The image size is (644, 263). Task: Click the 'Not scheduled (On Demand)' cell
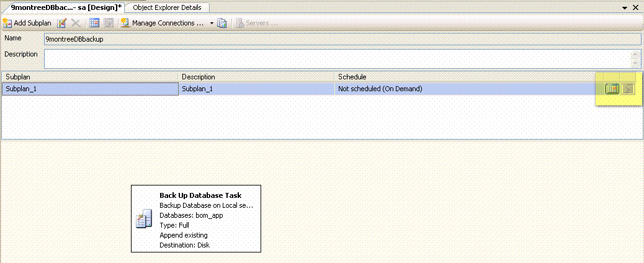pos(468,89)
